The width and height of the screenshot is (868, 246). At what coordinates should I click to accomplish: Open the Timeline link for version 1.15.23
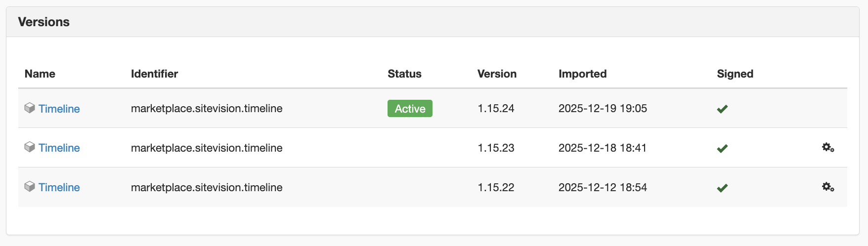tap(59, 148)
